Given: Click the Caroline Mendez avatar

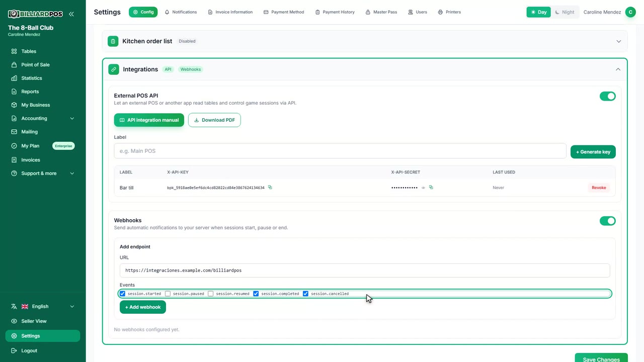Looking at the screenshot, I should [630, 12].
